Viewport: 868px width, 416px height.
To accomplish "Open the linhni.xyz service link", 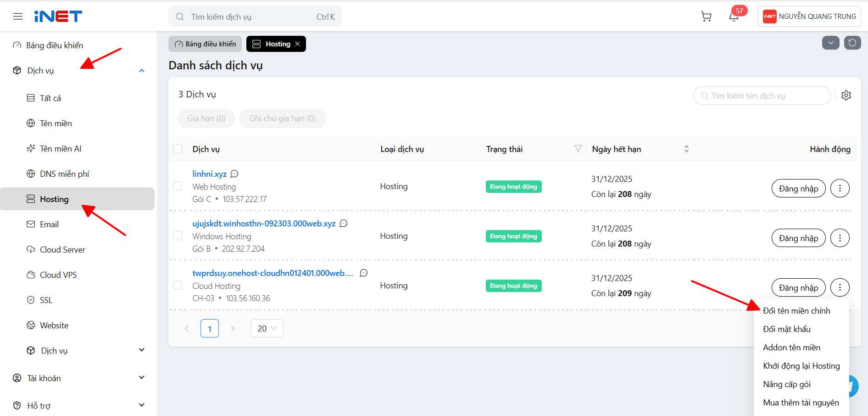I will tap(210, 174).
